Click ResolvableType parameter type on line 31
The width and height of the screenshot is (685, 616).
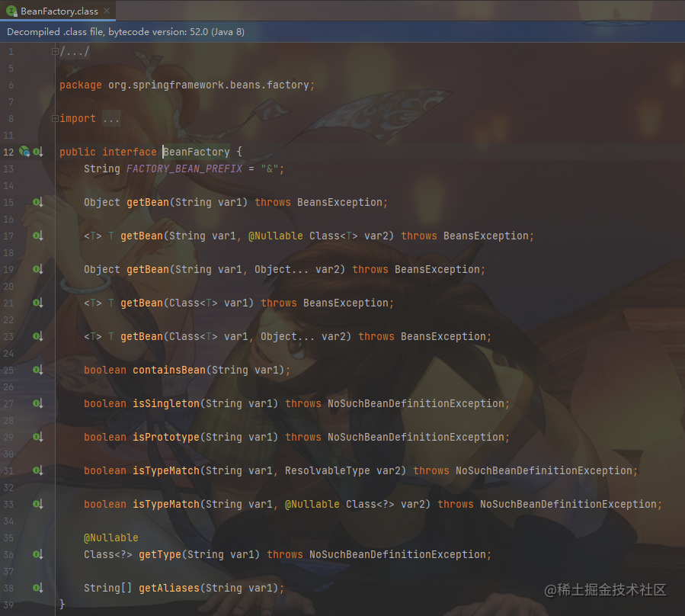tap(328, 470)
